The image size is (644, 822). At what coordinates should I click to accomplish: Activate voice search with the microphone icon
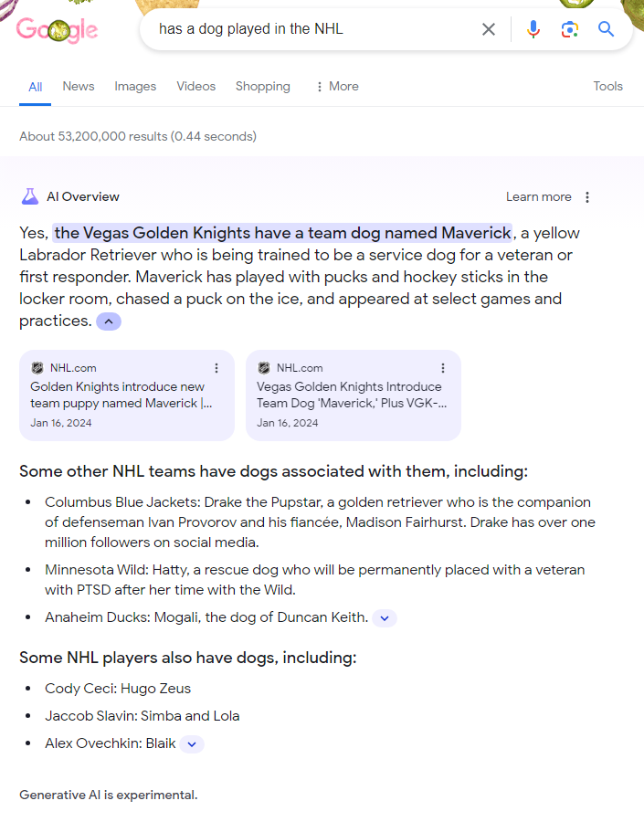pos(533,28)
